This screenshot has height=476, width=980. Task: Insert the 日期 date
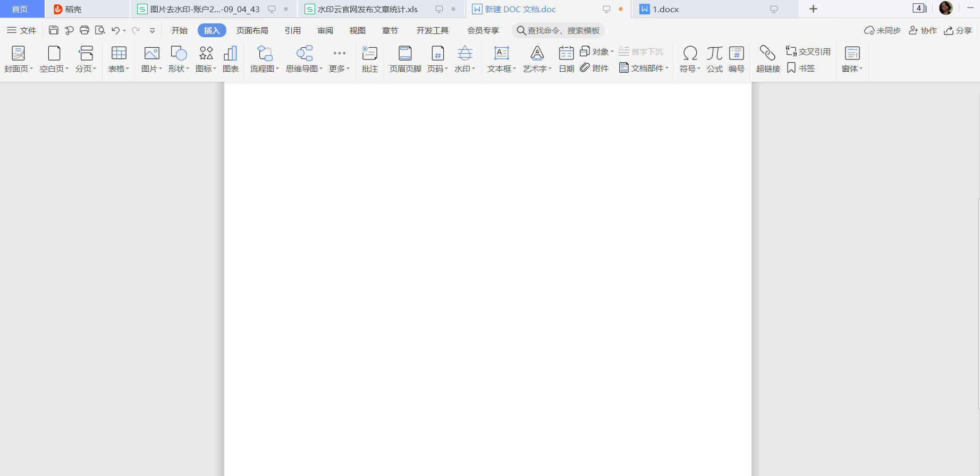566,59
